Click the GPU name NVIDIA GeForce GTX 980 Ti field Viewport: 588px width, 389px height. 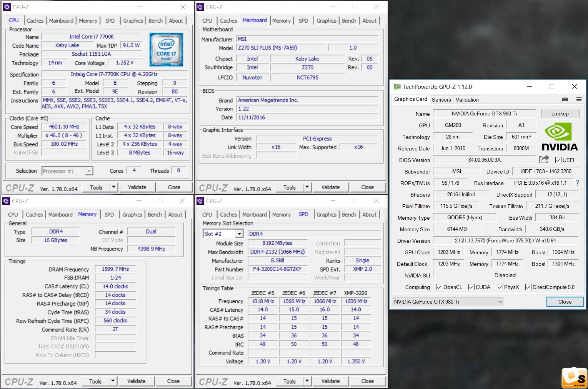click(x=484, y=114)
